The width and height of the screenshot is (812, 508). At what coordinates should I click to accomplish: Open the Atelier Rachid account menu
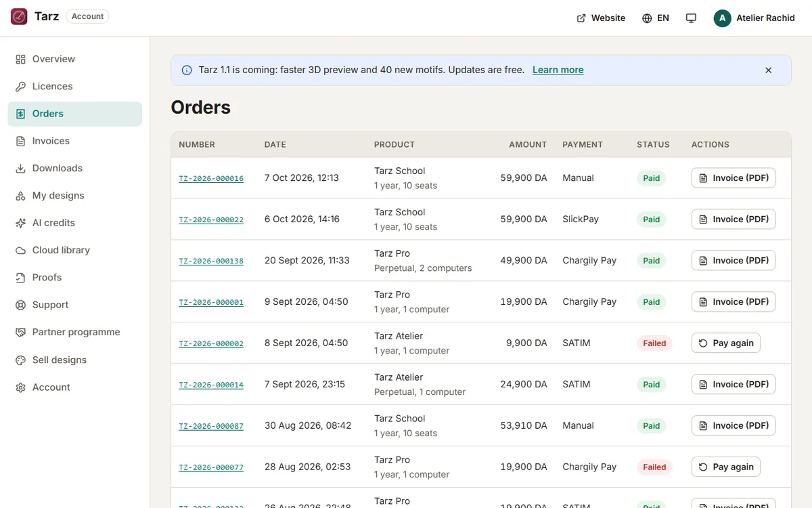click(x=754, y=18)
